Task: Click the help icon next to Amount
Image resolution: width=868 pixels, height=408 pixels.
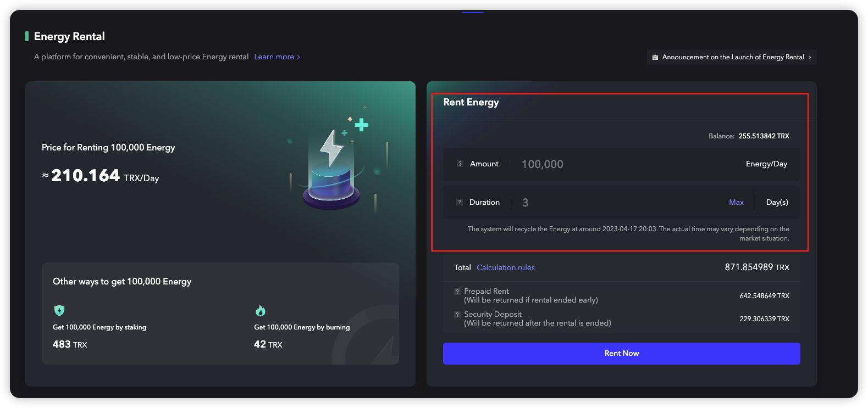Action: coord(460,164)
